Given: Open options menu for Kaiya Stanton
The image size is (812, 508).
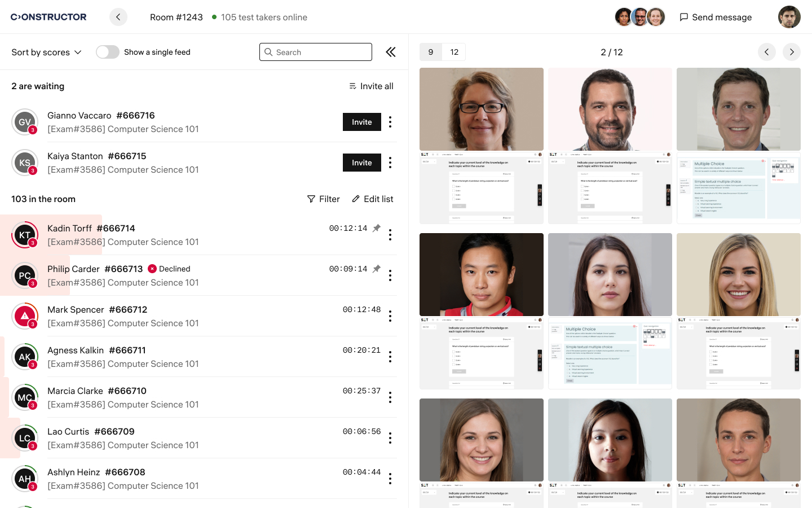Looking at the screenshot, I should [390, 163].
